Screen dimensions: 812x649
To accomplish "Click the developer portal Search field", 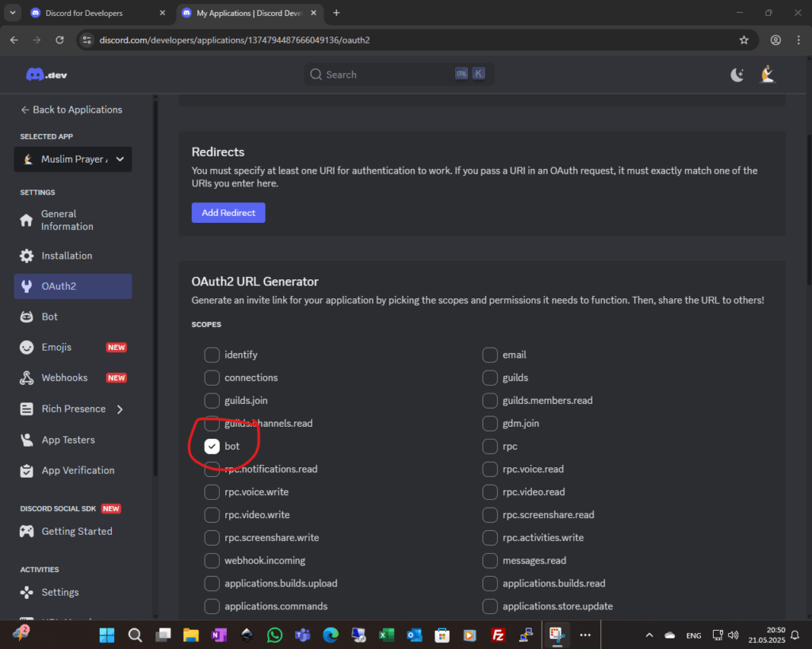I will [399, 75].
